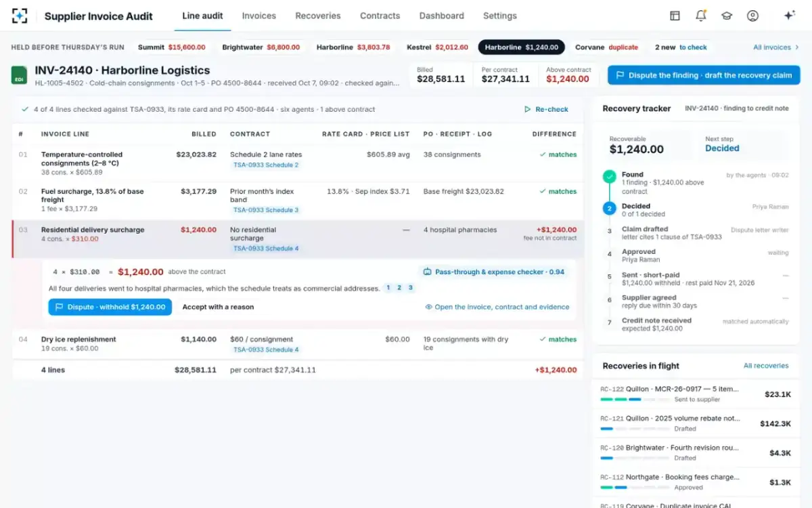Image resolution: width=812 pixels, height=508 pixels.
Task: Open TSA-0933 Schedule 3 contract tag
Action: pyautogui.click(x=266, y=210)
